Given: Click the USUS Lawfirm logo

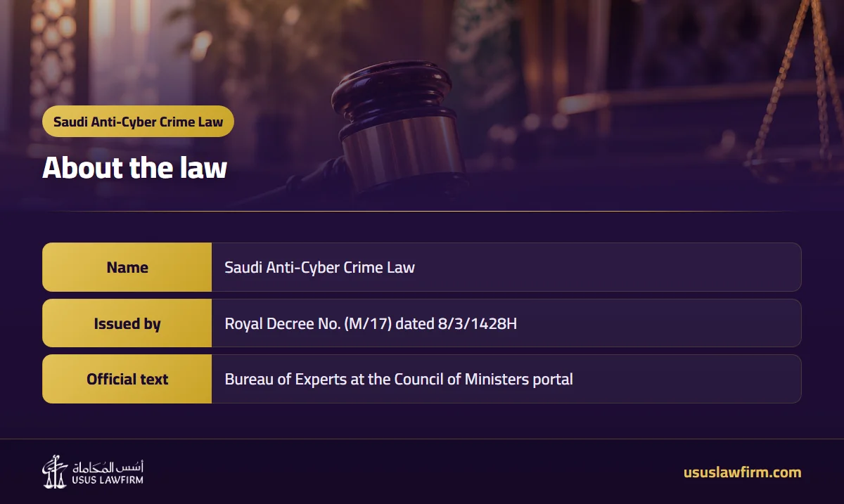Looking at the screenshot, I should click(x=93, y=472).
